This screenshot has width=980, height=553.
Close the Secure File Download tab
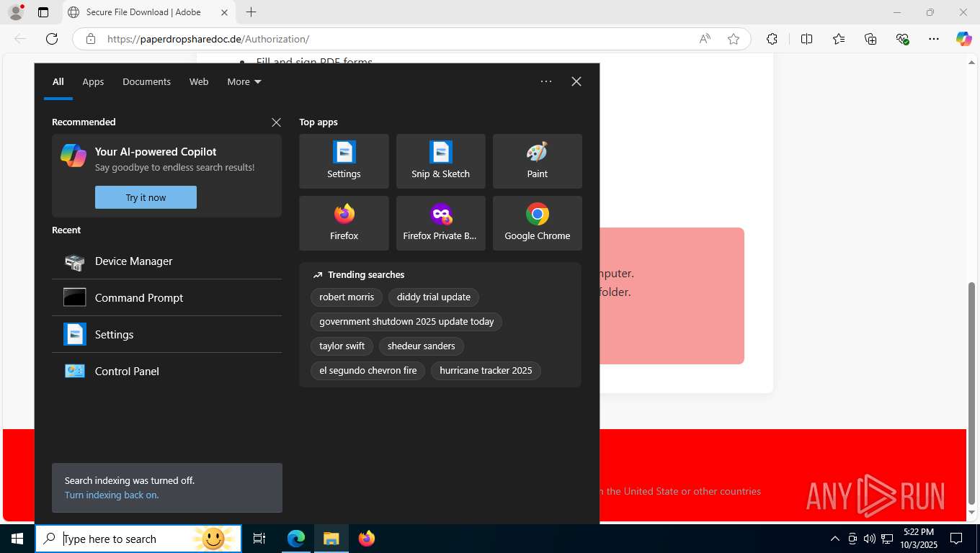click(x=224, y=12)
